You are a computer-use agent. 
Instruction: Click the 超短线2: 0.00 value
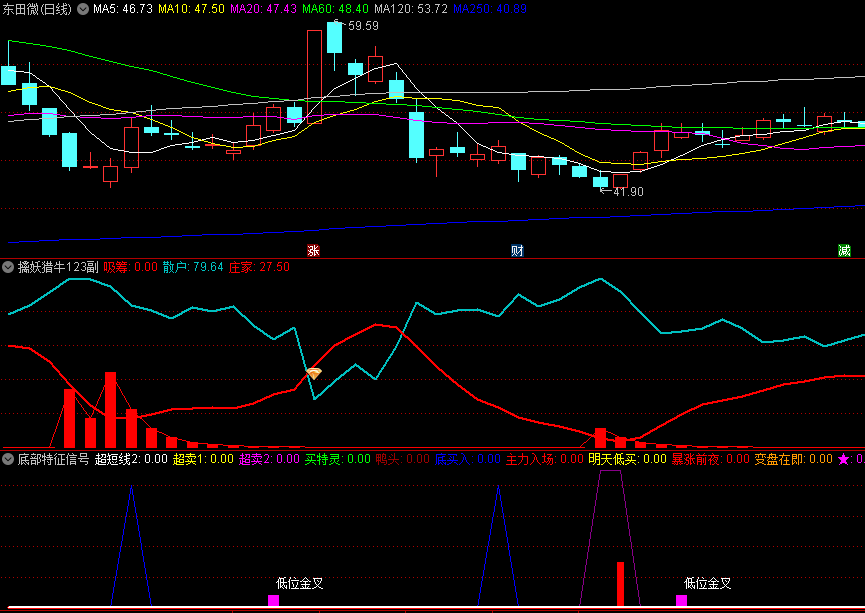[131, 459]
